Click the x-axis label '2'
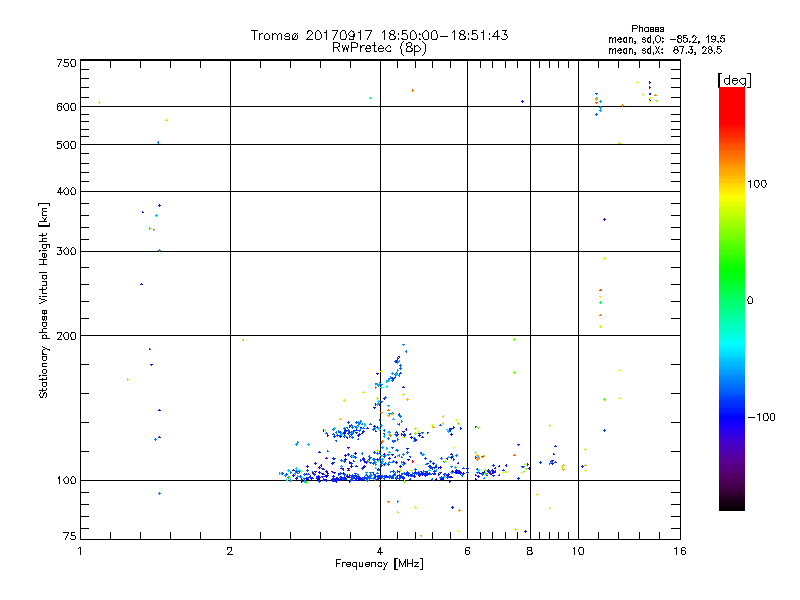The height and width of the screenshot is (600, 800). coord(230,551)
